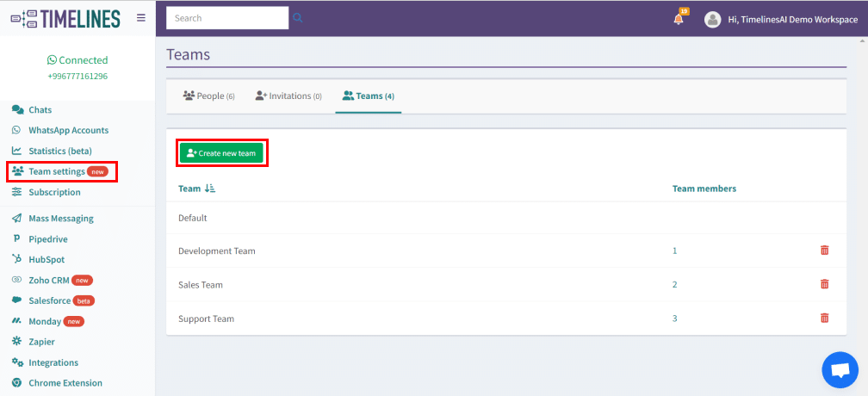Image resolution: width=868 pixels, height=396 pixels.
Task: Click the search magnifier icon
Action: tap(298, 18)
